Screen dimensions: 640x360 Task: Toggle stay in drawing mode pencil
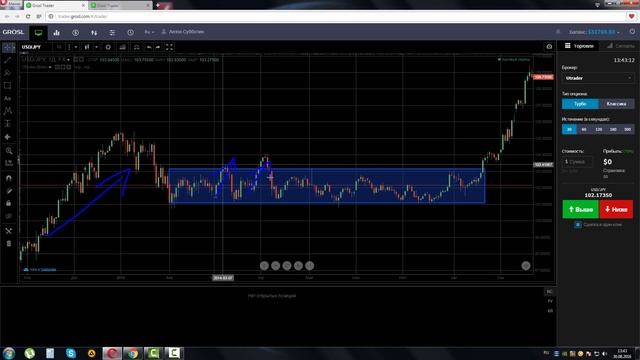(9, 191)
